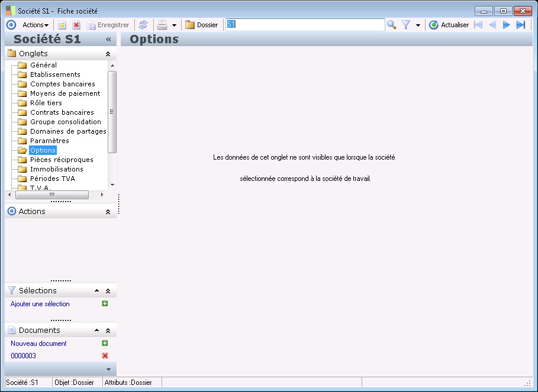Screen dimensions: 538x392
Task: Click the tree scroll down arrow
Action: point(112,185)
